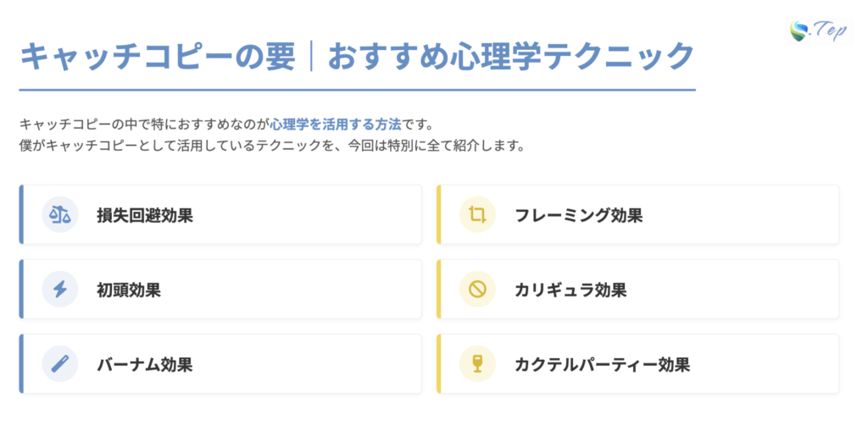The image size is (868, 431).
Task: Click the prohibition circle icon
Action: tap(477, 290)
